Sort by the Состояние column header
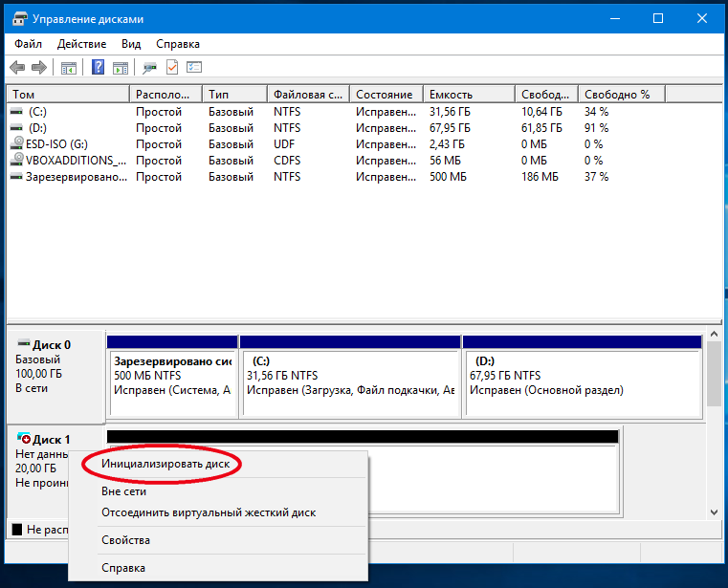 click(x=386, y=95)
